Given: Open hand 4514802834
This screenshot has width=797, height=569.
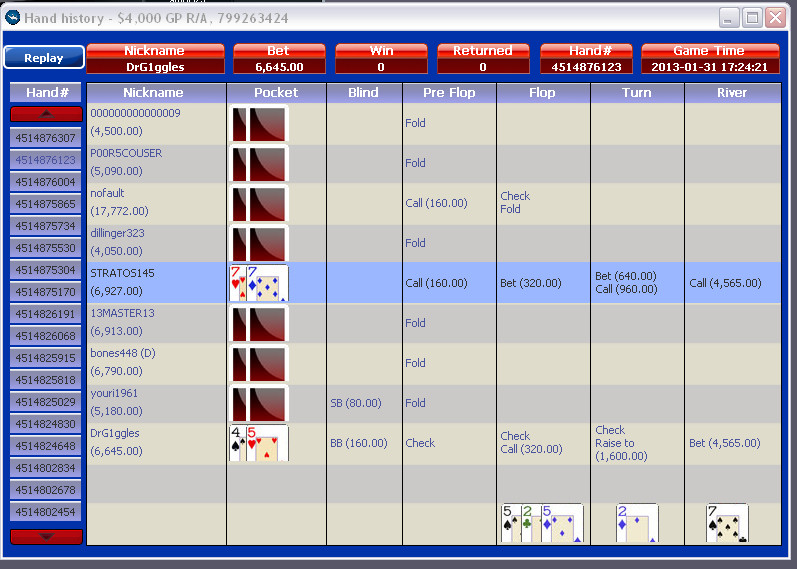Looking at the screenshot, I should click(46, 468).
